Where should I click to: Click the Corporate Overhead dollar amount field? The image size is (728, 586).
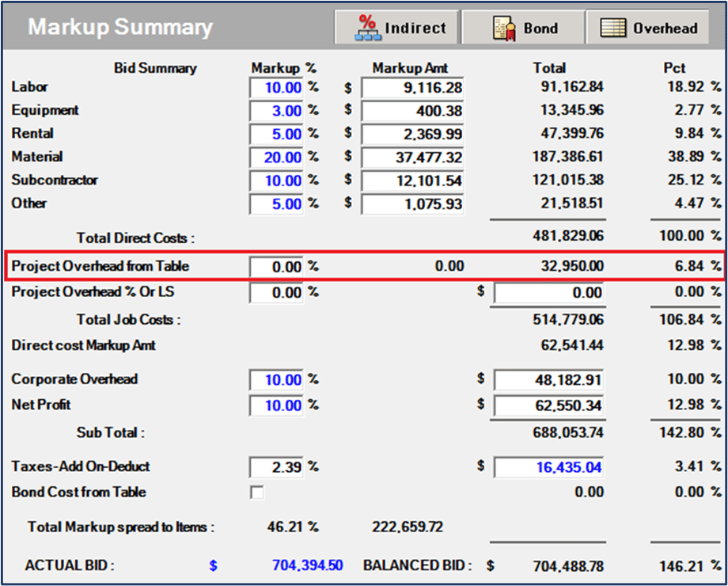(548, 379)
